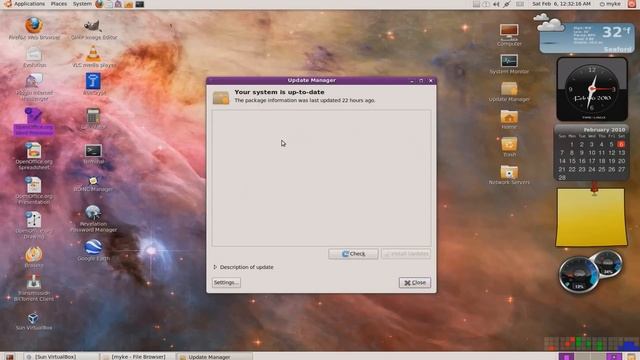Click the Install Updates button
The image size is (640, 360).
pyautogui.click(x=406, y=254)
